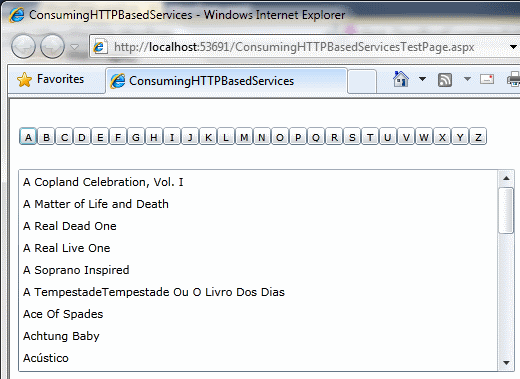Select letter G filter button

click(136, 137)
